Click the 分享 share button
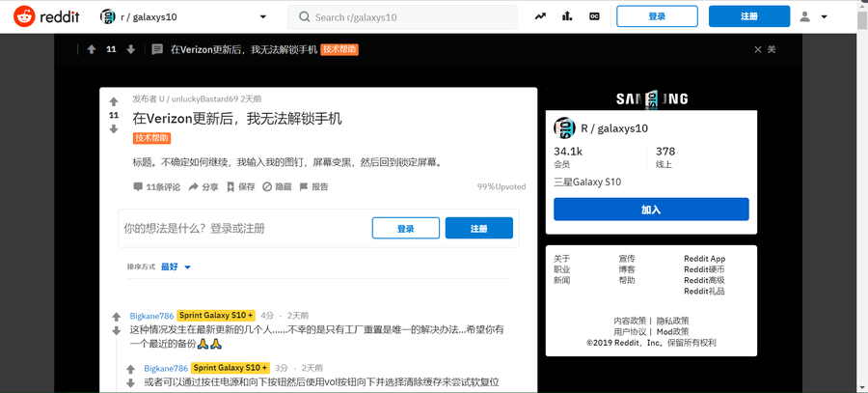868x393 pixels. tap(203, 186)
